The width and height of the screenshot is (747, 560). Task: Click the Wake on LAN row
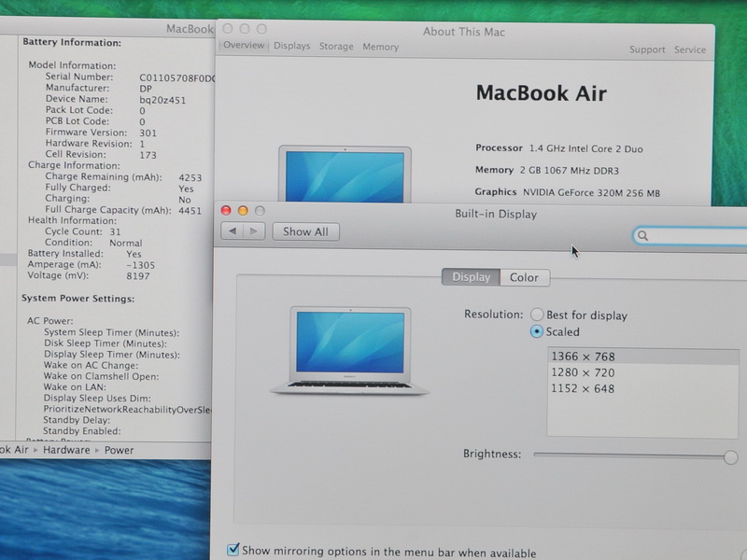(x=75, y=387)
